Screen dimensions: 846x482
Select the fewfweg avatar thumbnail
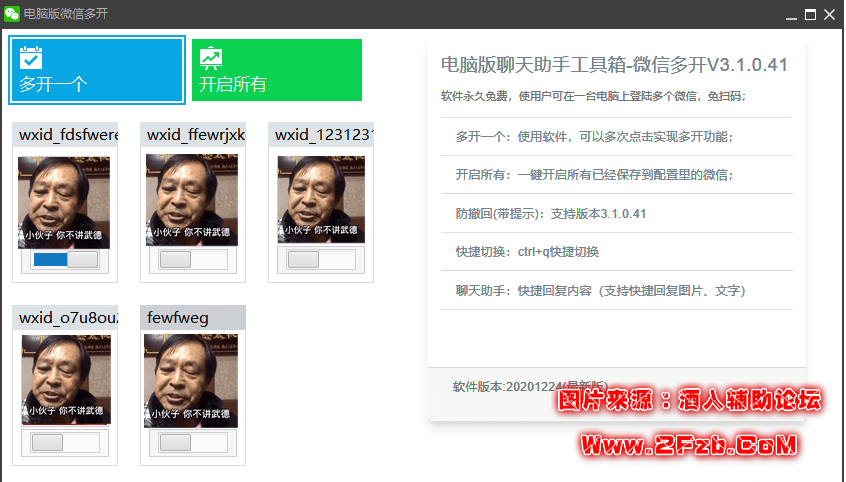click(x=190, y=381)
